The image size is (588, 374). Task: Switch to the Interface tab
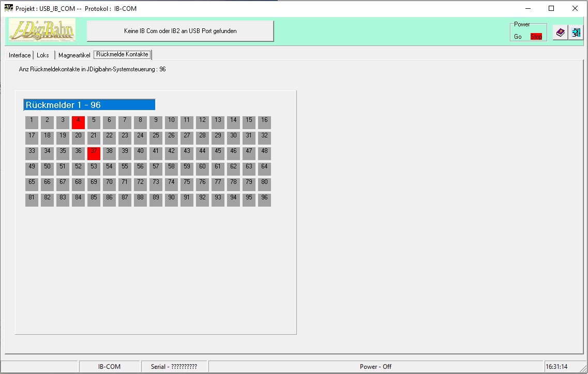tap(20, 55)
